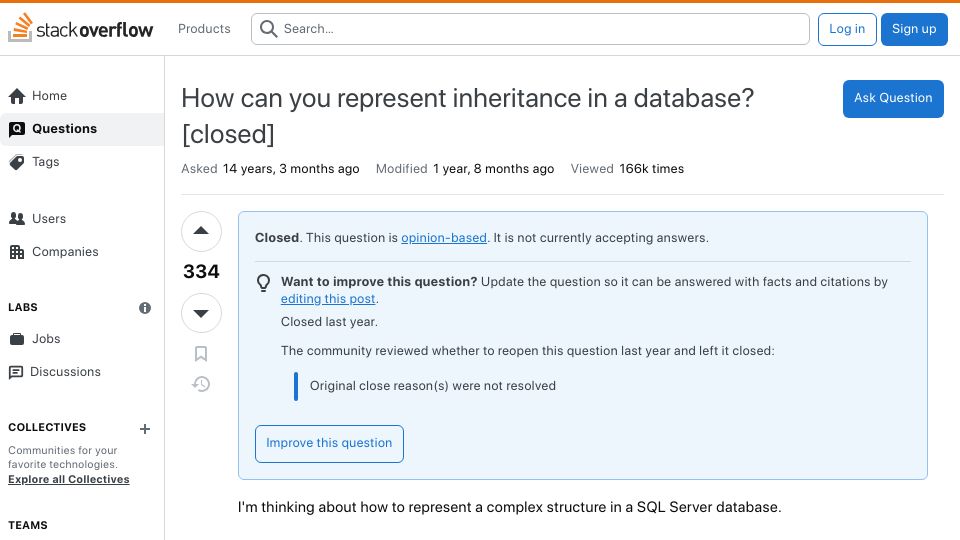Open the Labs info icon
This screenshot has height=540, width=960.
(145, 308)
